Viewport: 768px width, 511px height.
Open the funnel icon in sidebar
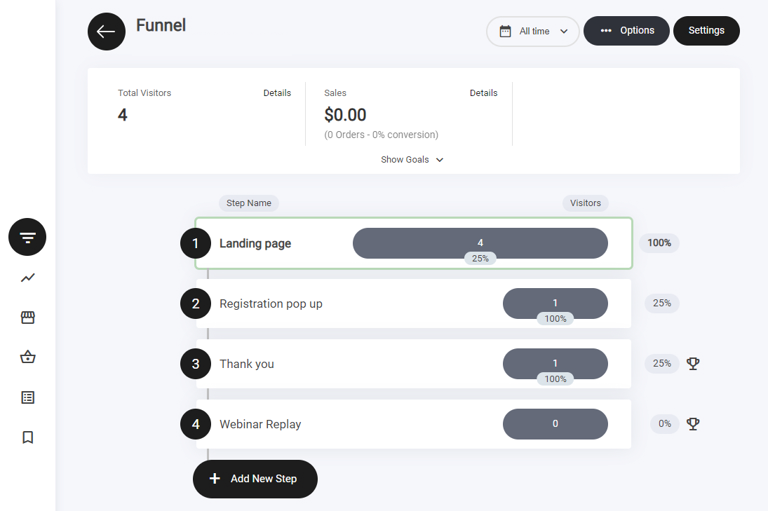coord(28,237)
